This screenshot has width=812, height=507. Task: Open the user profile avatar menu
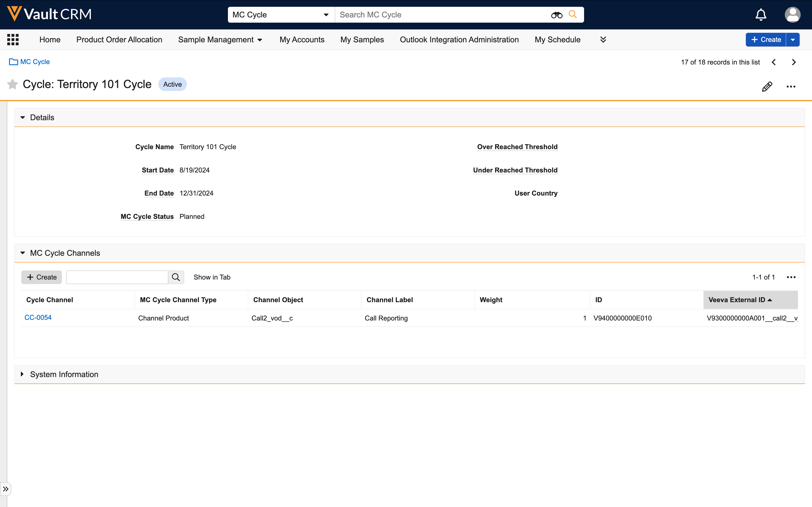click(792, 15)
